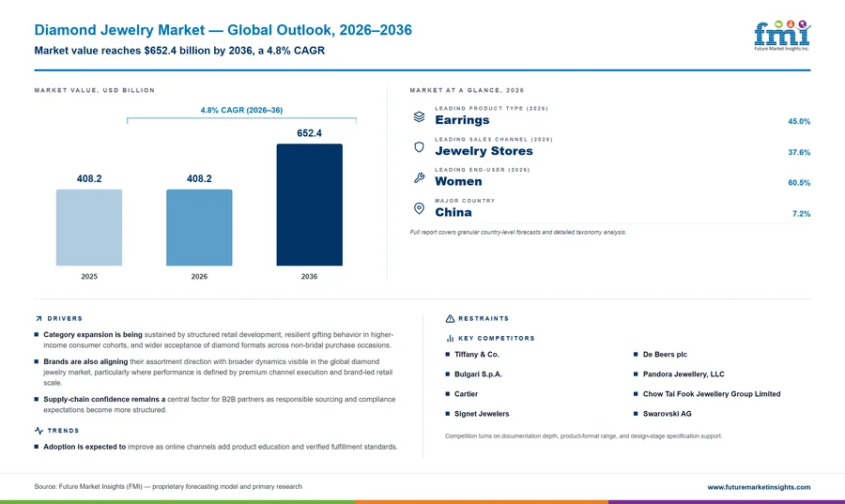The height and width of the screenshot is (504, 845).
Task: Click the Leading End-User (2026) caption
Action: 483,170
